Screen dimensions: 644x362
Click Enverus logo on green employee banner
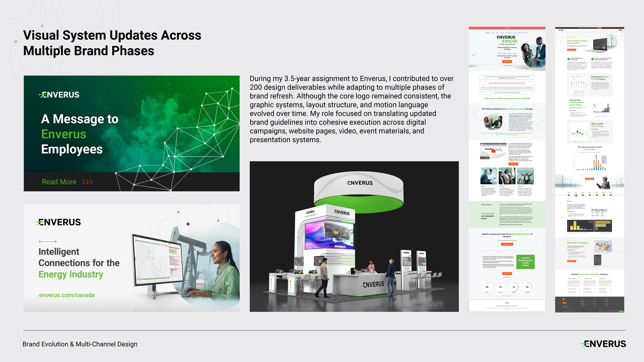[59, 95]
